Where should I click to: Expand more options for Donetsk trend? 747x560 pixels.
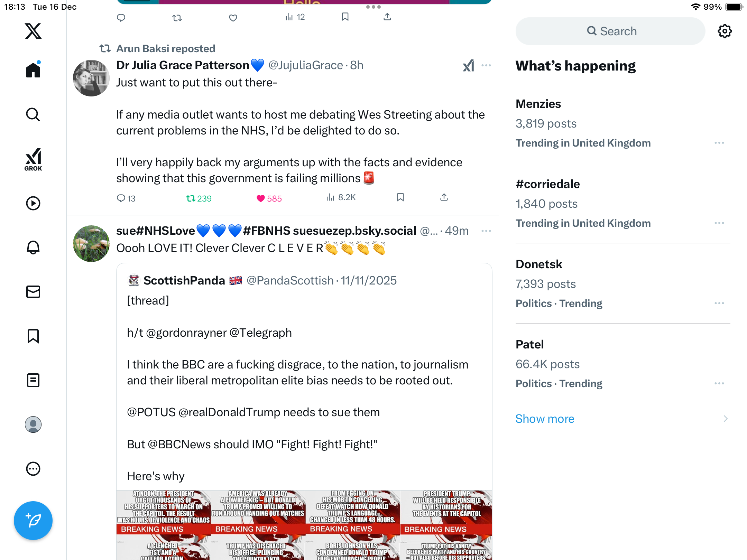[x=719, y=303]
